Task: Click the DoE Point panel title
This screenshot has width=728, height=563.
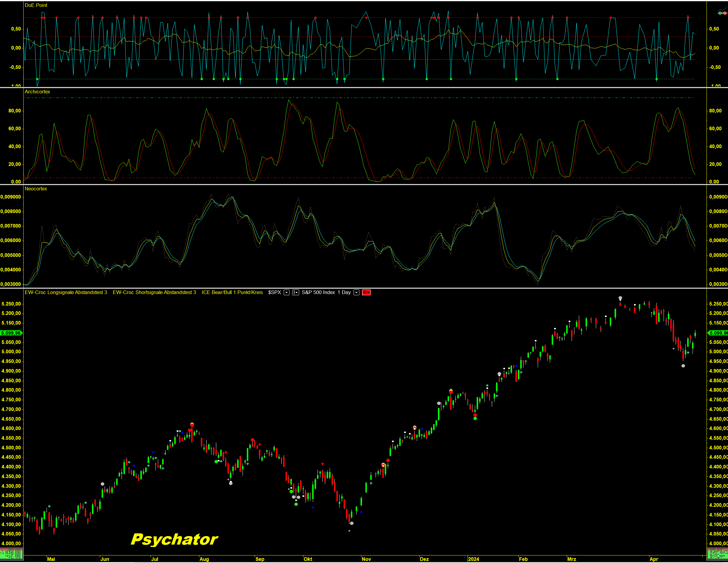Action: pyautogui.click(x=36, y=5)
